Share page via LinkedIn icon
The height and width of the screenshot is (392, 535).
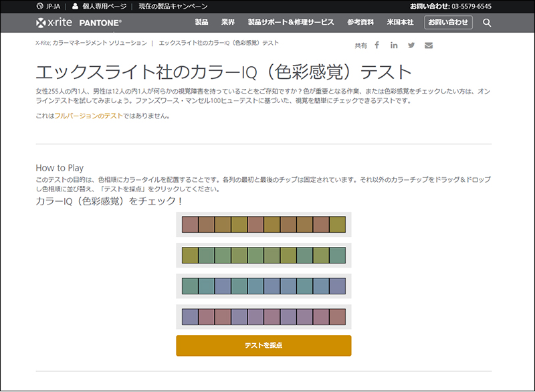click(x=394, y=45)
